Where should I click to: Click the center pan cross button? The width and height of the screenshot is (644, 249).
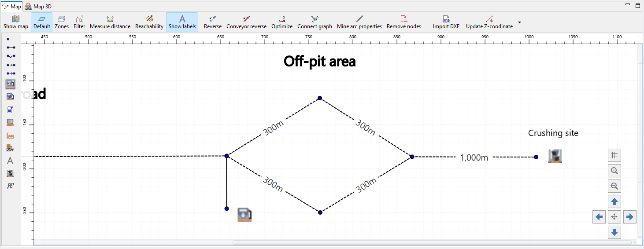tap(614, 217)
